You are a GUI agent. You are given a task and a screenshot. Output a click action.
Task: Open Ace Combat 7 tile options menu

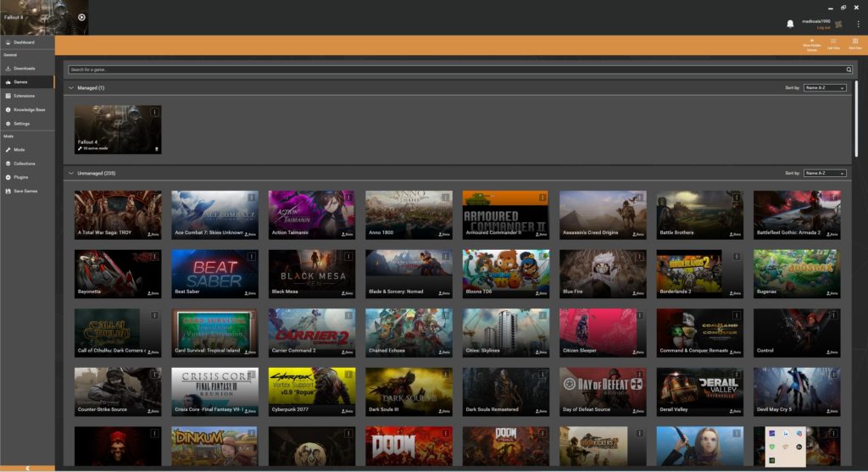click(x=251, y=197)
